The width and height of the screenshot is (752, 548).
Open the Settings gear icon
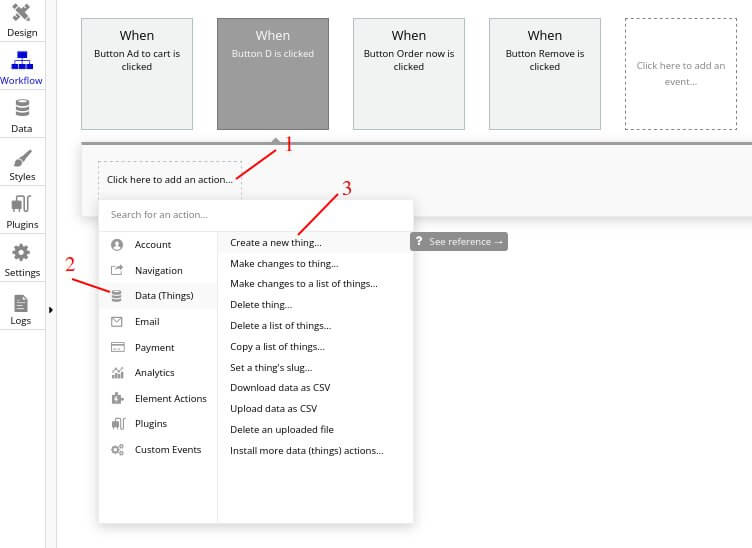tap(22, 252)
